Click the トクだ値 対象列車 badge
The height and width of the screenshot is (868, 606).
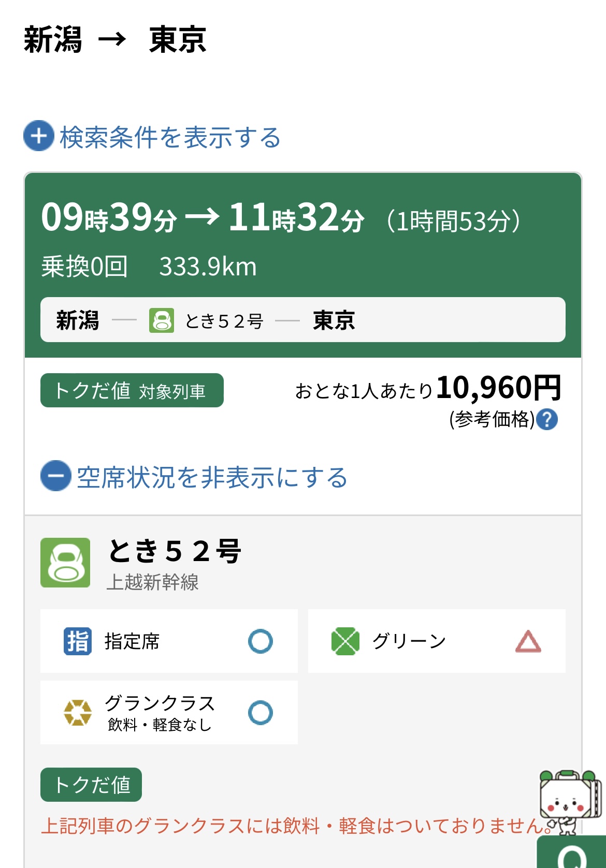coord(132,390)
